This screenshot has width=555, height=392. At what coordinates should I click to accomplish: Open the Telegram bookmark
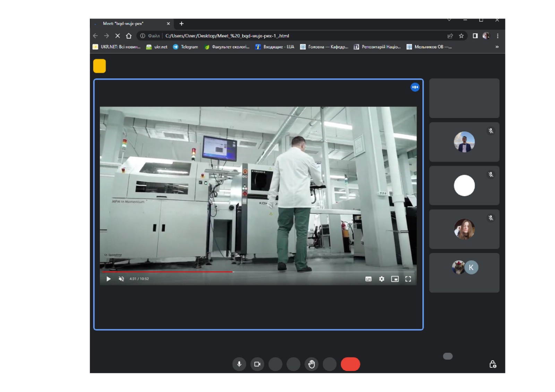click(186, 47)
